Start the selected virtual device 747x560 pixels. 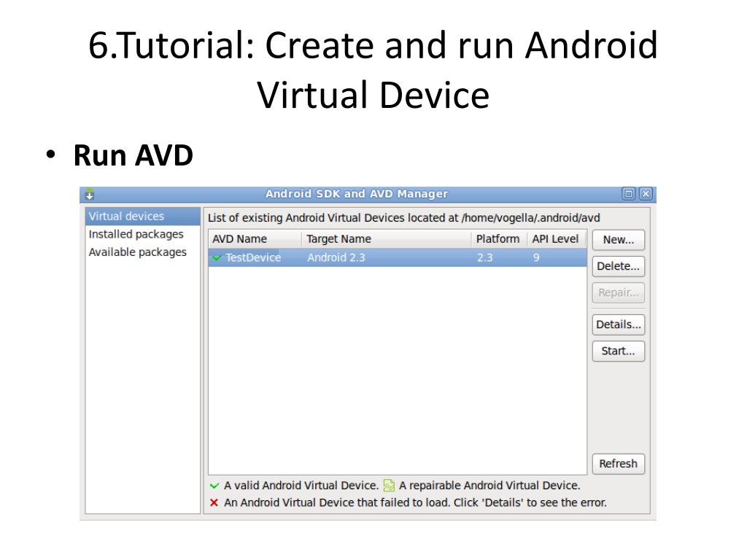[x=619, y=351]
